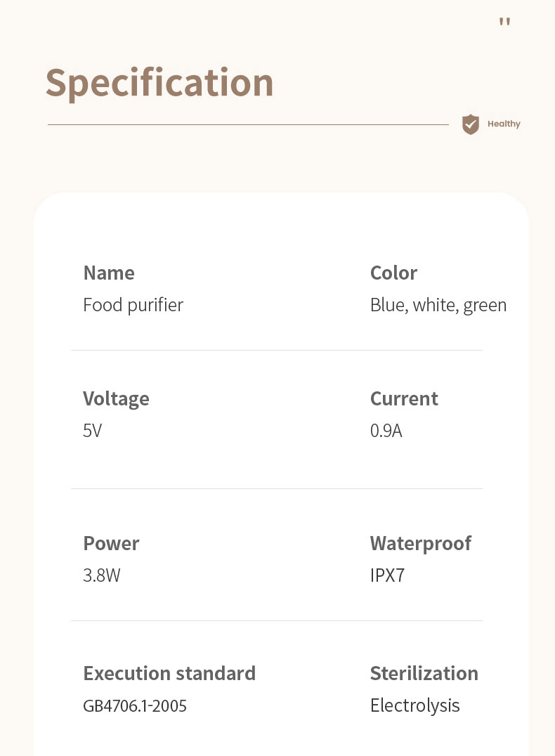Click the quotation mark icon at top

click(x=505, y=22)
